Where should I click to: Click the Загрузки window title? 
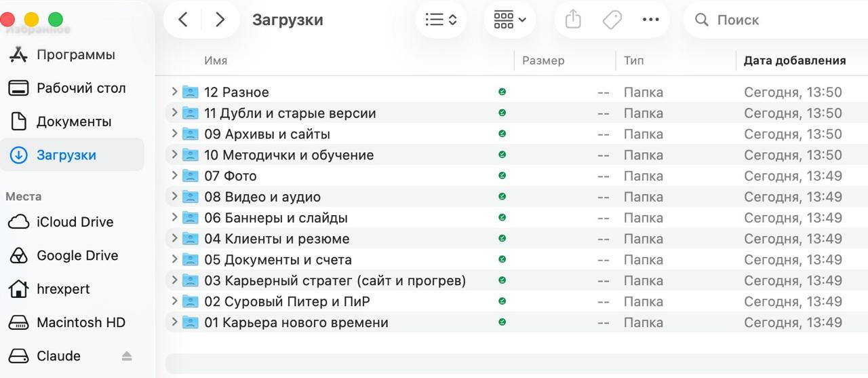pos(288,20)
